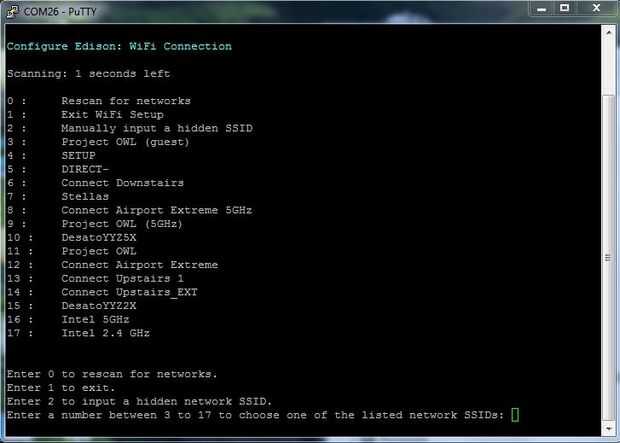This screenshot has height=443, width=620.
Task: Click 'Manually input a hidden SSID' row
Action: pyautogui.click(x=130, y=128)
